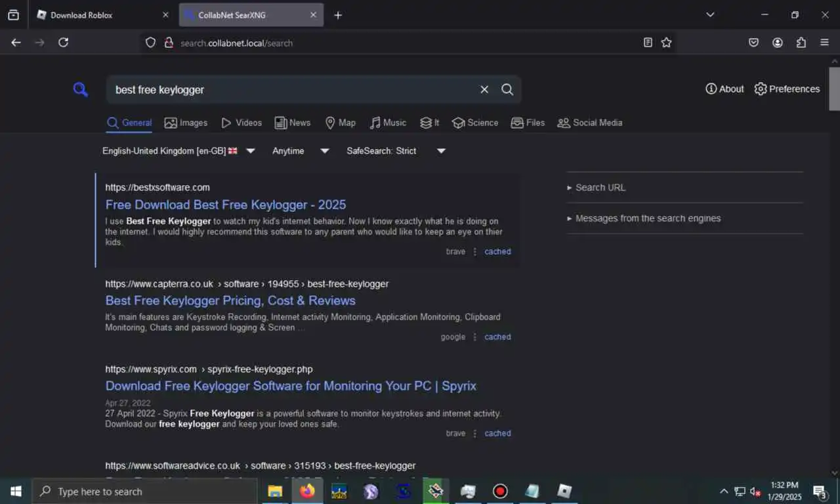The width and height of the screenshot is (840, 504).
Task: Switch to Videos category
Action: [241, 123]
